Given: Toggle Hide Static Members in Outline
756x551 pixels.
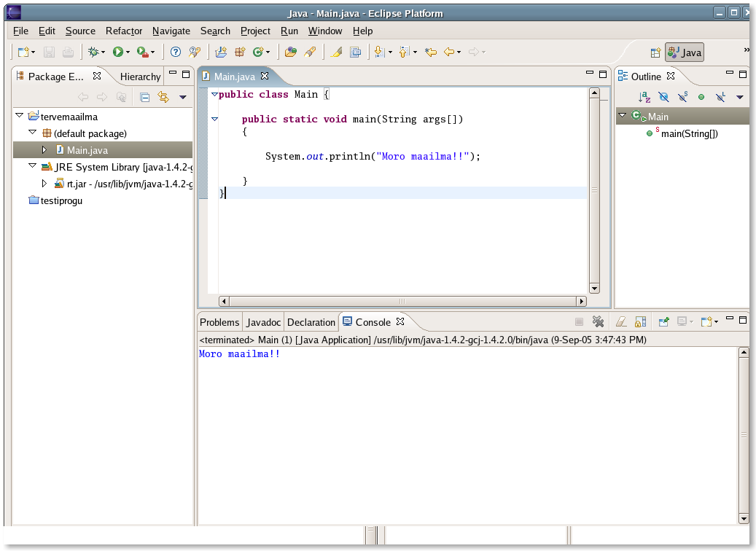Looking at the screenshot, I should (682, 98).
